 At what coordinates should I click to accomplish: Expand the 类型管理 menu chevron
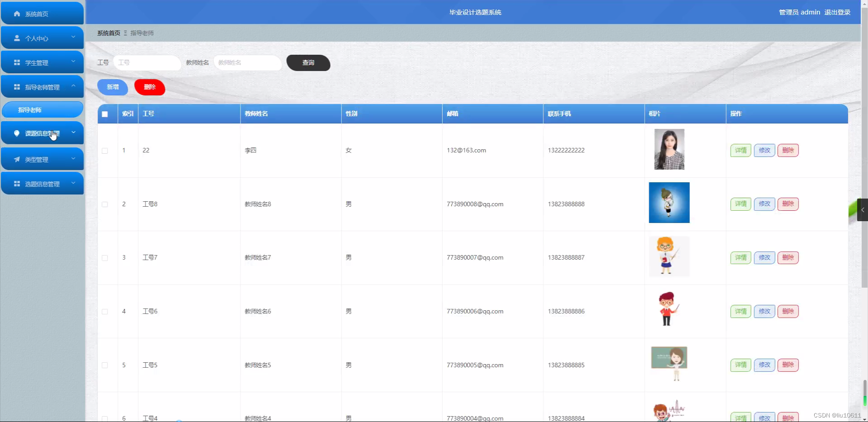pos(73,159)
